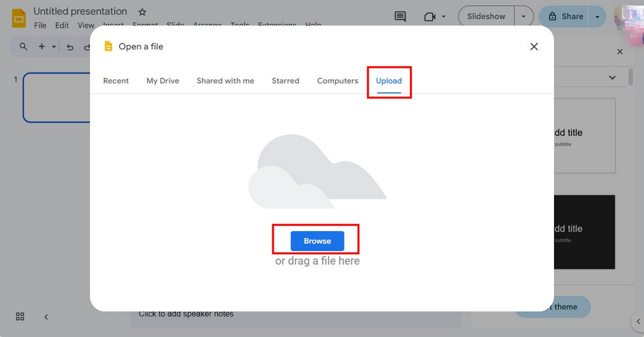Click the Untitled presentation title
Screen dimensions: 644x337
(x=80, y=11)
